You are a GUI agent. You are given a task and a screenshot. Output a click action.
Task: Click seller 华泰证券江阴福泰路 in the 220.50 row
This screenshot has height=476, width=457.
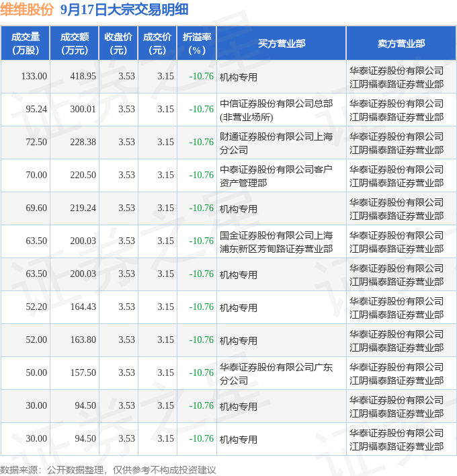click(397, 176)
